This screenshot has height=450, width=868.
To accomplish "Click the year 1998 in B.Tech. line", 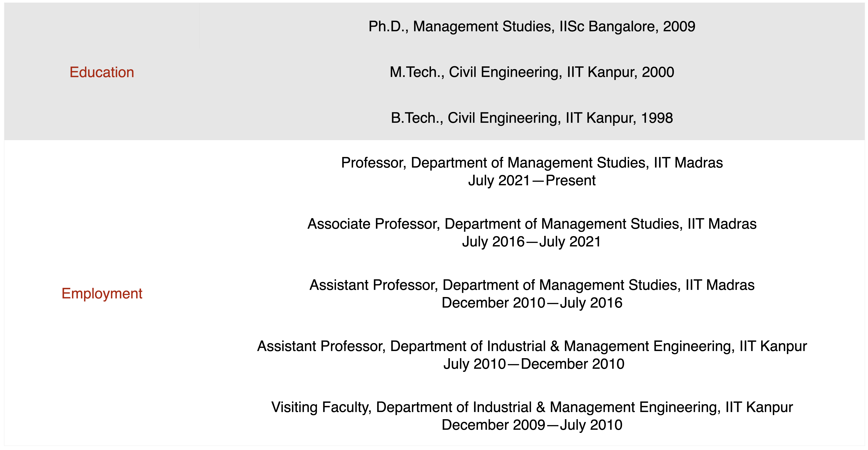I will pyautogui.click(x=657, y=118).
